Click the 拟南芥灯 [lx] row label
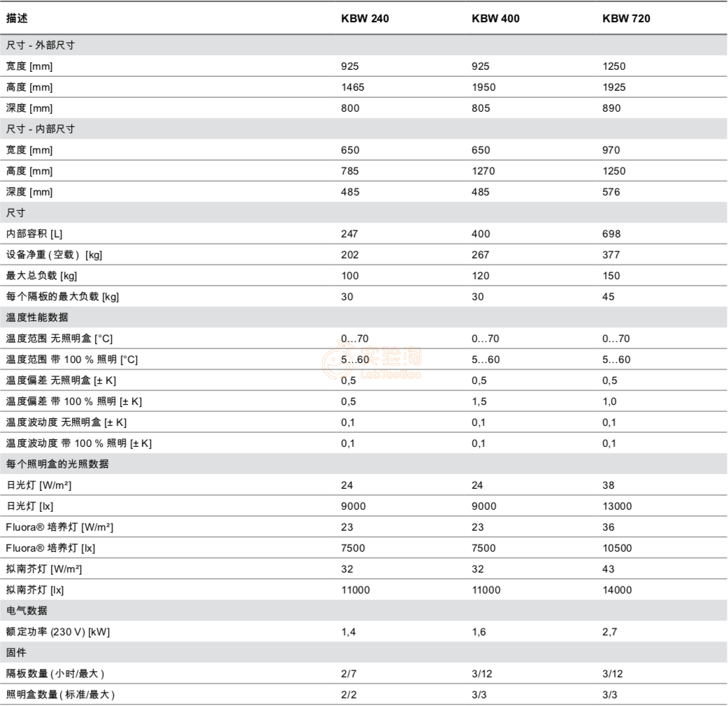 coord(40,590)
